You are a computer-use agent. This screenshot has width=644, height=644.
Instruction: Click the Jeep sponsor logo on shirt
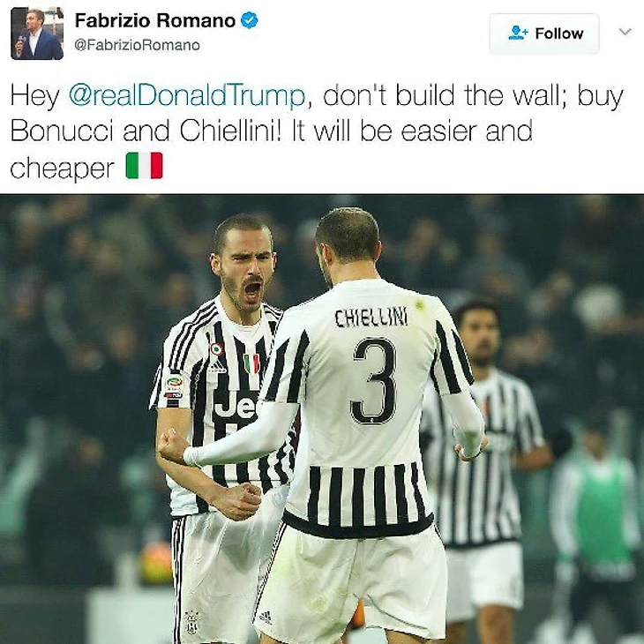pos(235,406)
